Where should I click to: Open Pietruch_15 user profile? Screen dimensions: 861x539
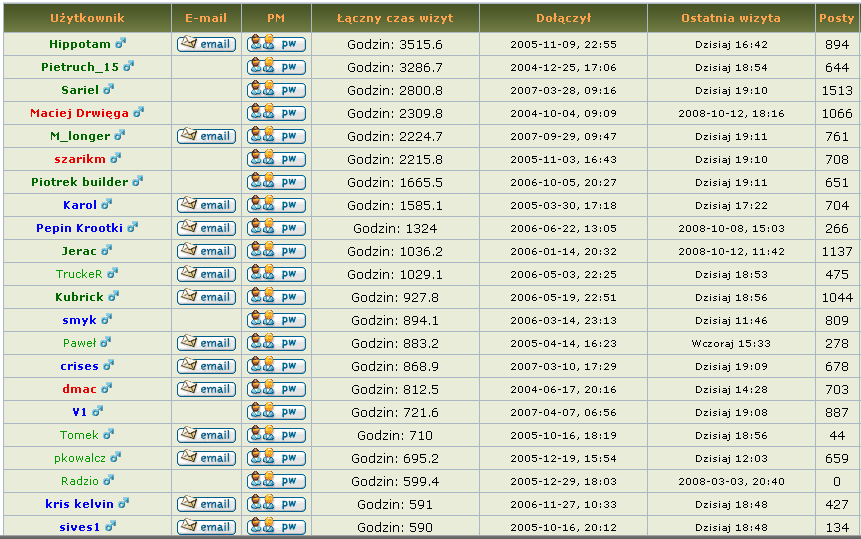pos(80,67)
